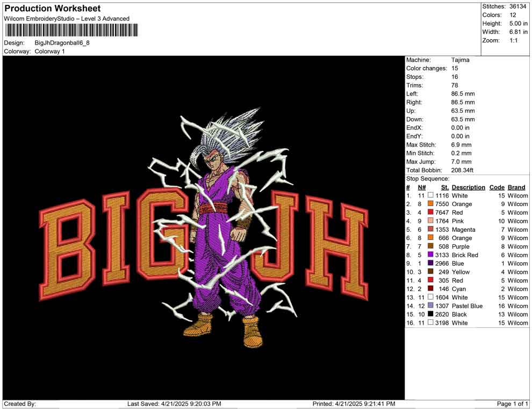Select the red swatch beside 7647 Red
Screen dimensions: 532x409
[430, 212]
